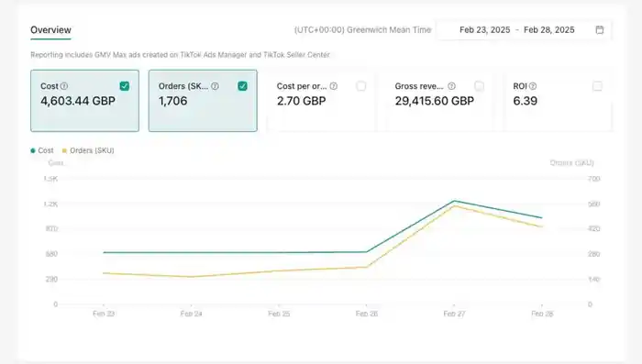This screenshot has height=364, width=642.
Task: Click the Feb 27 axis label
Action: (x=454, y=314)
